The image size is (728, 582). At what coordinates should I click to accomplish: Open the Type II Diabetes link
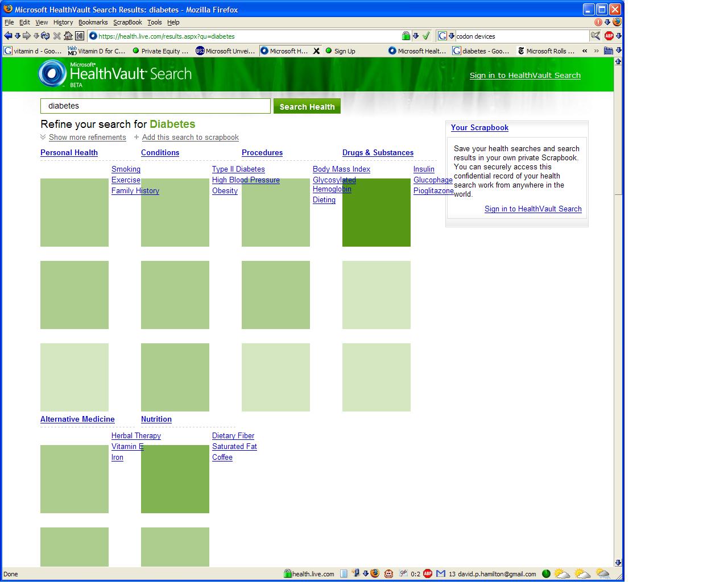click(238, 169)
